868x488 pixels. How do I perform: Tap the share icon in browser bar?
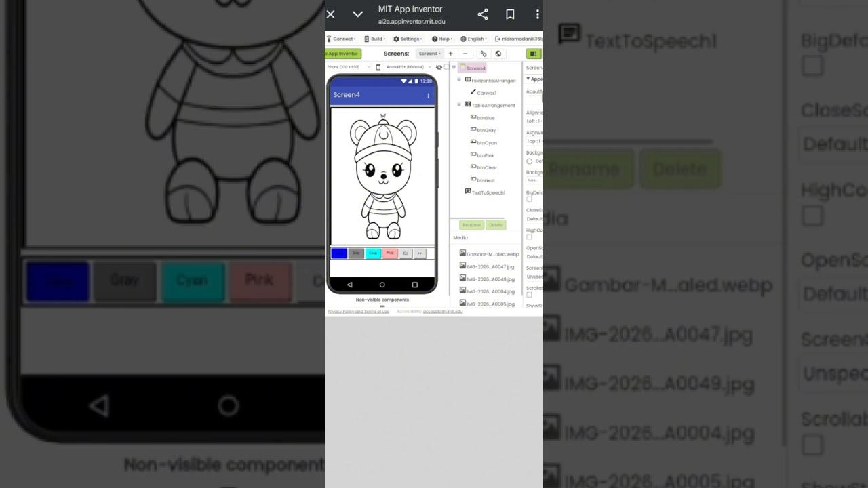pos(483,14)
